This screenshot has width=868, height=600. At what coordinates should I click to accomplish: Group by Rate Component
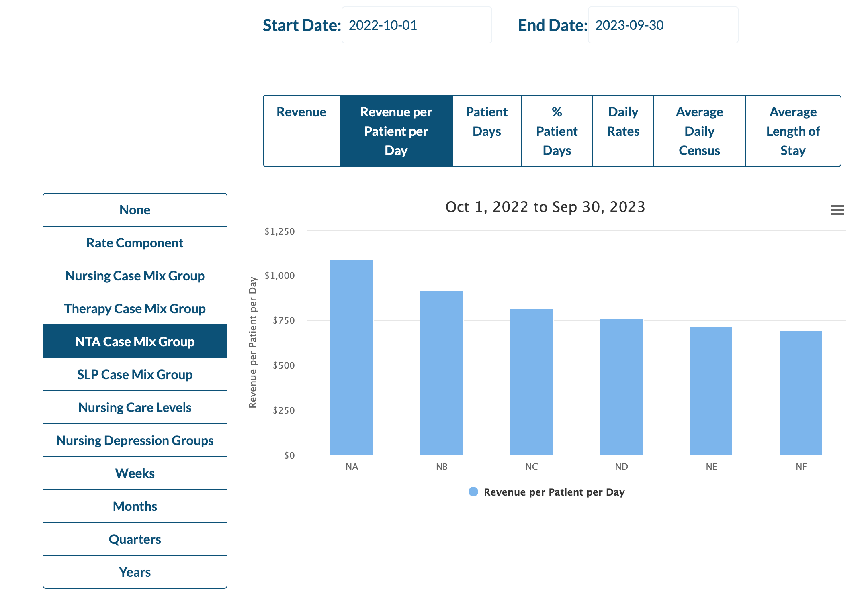click(x=135, y=243)
